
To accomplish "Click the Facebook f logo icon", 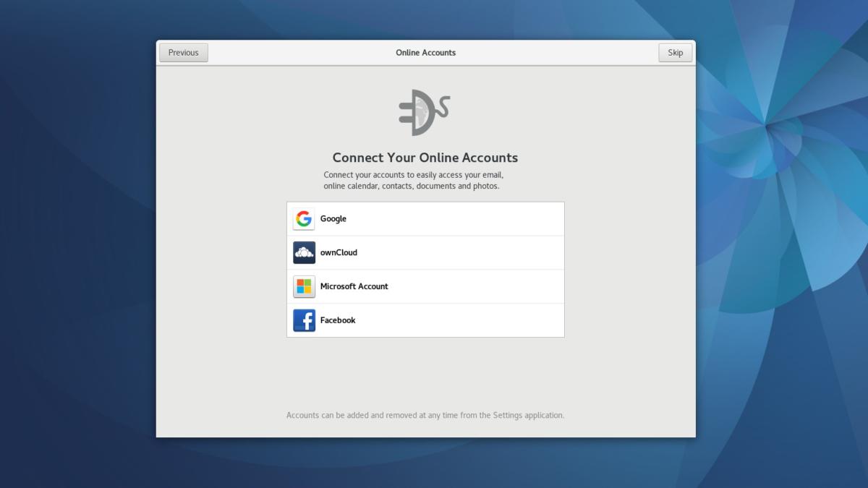I will point(304,320).
